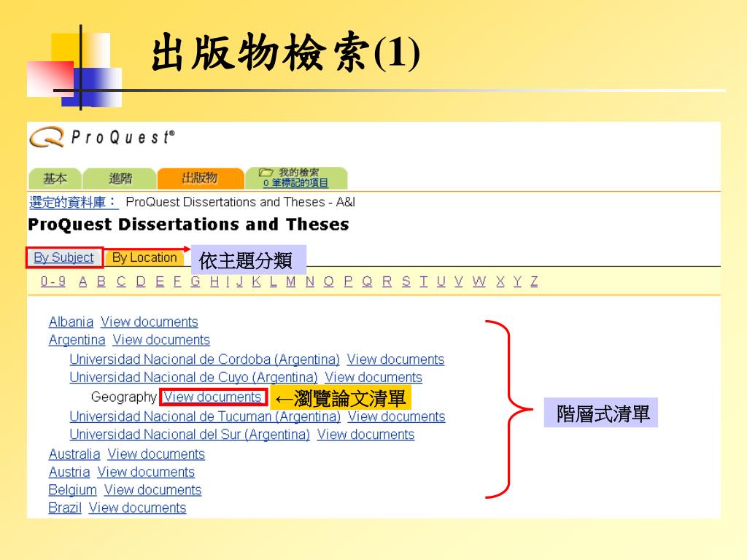Image resolution: width=747 pixels, height=560 pixels.
Task: Open Universidad Nacional de Cordoba entry
Action: tap(204, 359)
